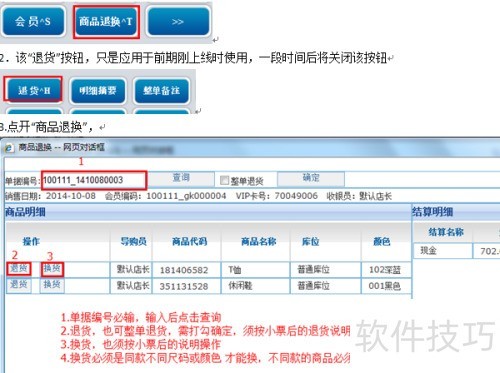Click the 查询 button
500x373 pixels.
point(181,178)
